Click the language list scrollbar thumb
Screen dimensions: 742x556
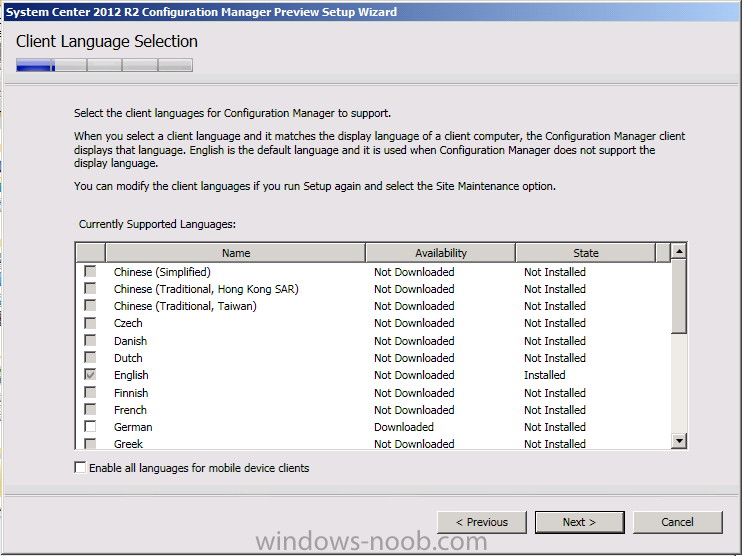pos(679,296)
